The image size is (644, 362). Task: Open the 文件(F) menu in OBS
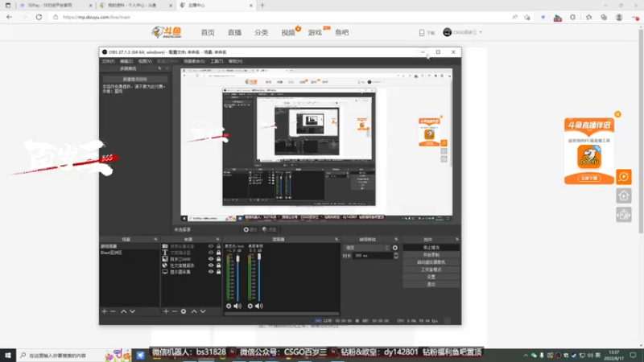coord(108,61)
